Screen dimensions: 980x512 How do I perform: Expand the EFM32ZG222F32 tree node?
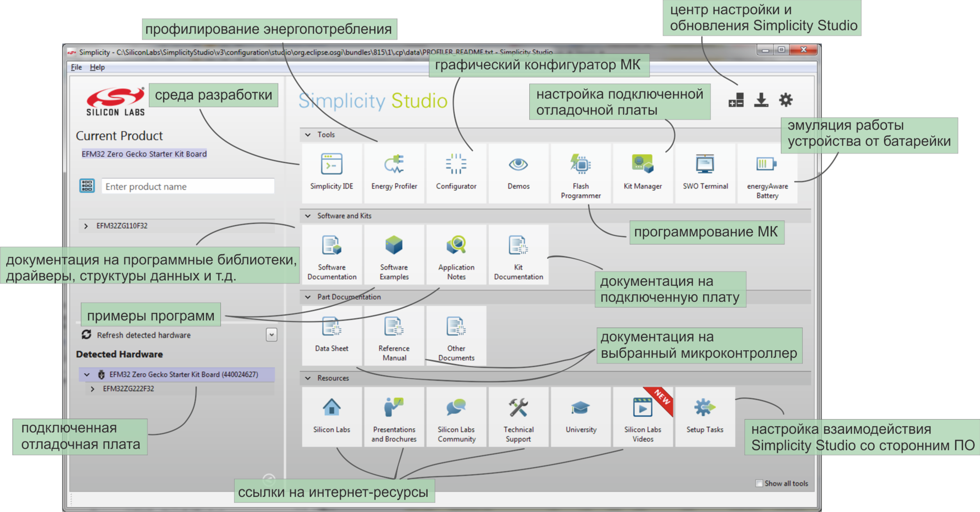(x=92, y=389)
